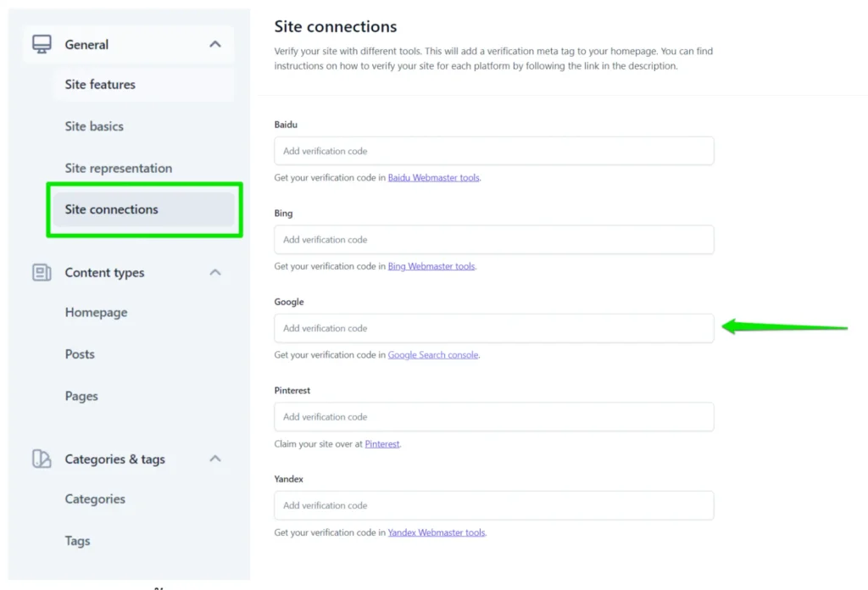Select Site connections menu item
The image size is (868, 590).
click(x=112, y=209)
